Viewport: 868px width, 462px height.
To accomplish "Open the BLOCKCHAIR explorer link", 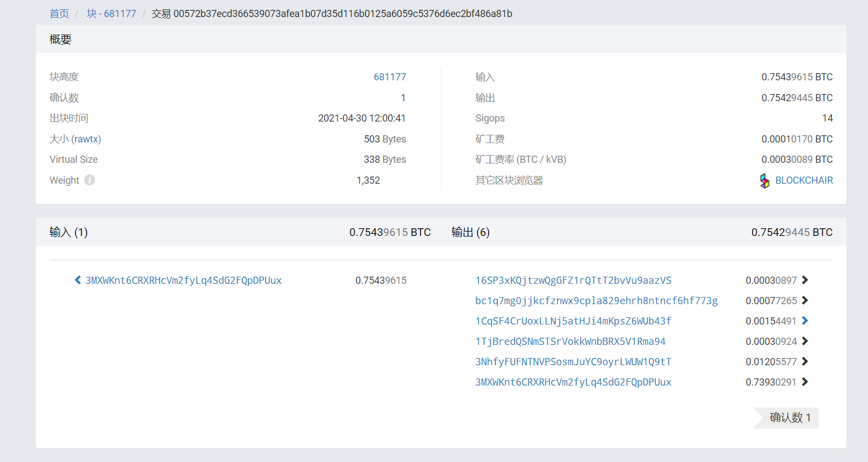I will click(804, 180).
